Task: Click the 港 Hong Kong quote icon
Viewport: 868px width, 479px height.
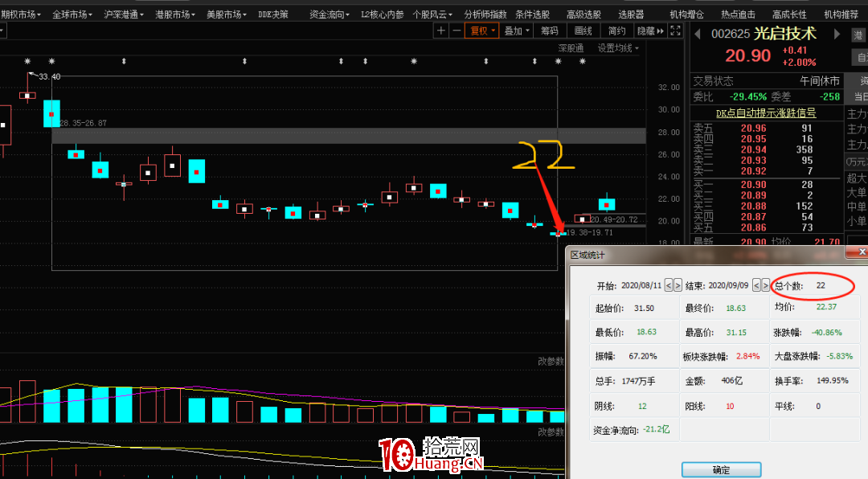Action: click(858, 35)
